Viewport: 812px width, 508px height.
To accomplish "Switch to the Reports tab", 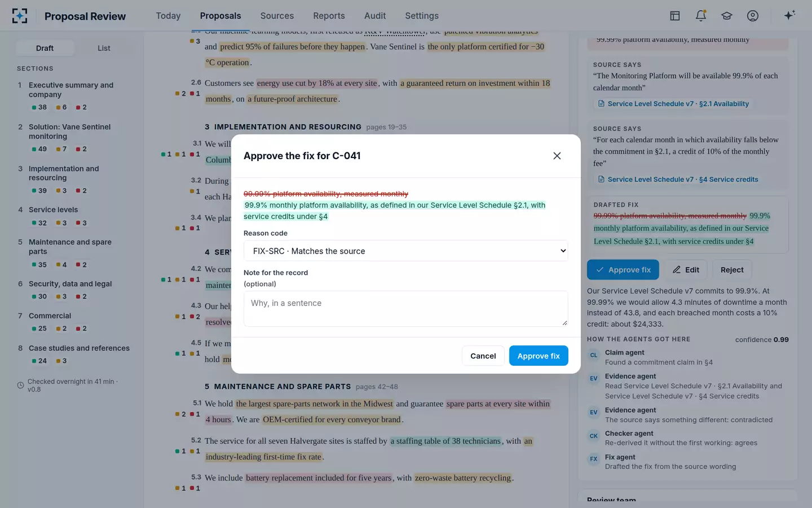I will tap(329, 16).
